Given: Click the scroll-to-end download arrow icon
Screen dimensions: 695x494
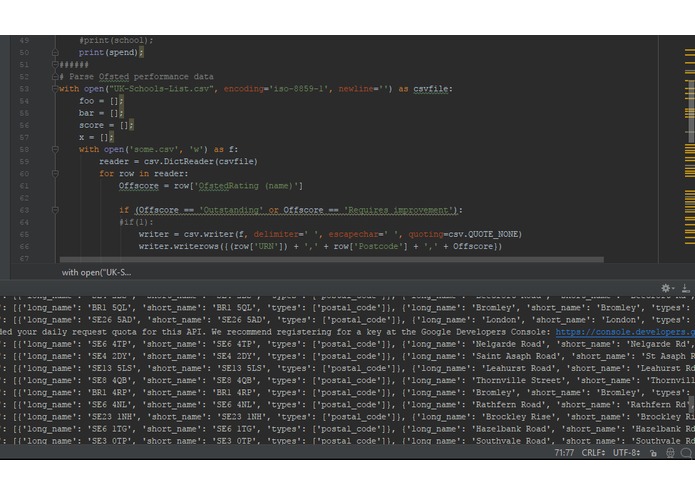Looking at the screenshot, I should click(x=686, y=288).
